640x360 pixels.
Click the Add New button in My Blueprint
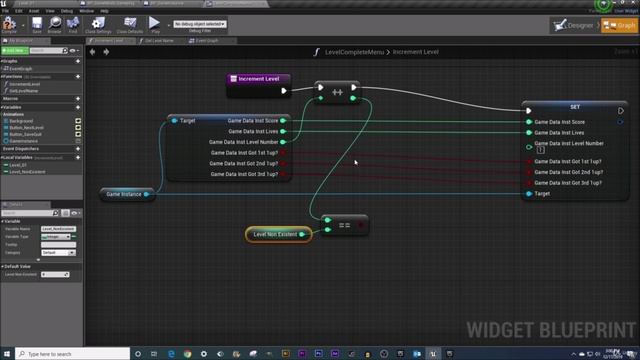15,51
